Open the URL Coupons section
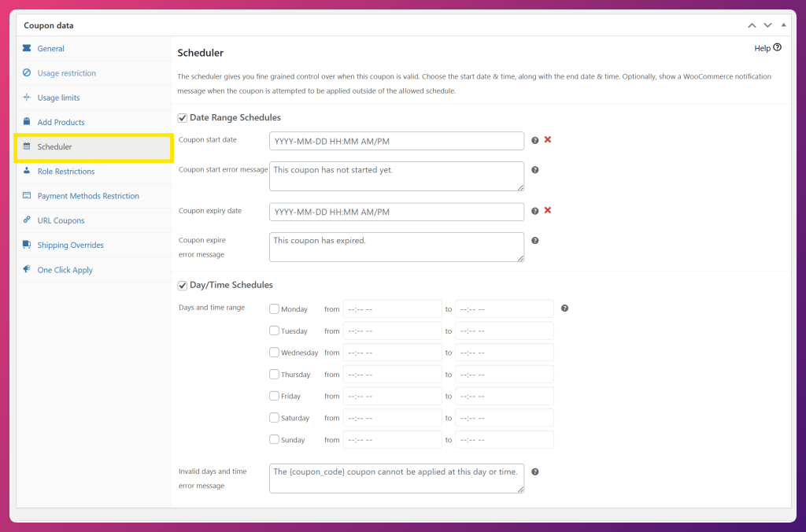The width and height of the screenshot is (806, 532). (62, 220)
